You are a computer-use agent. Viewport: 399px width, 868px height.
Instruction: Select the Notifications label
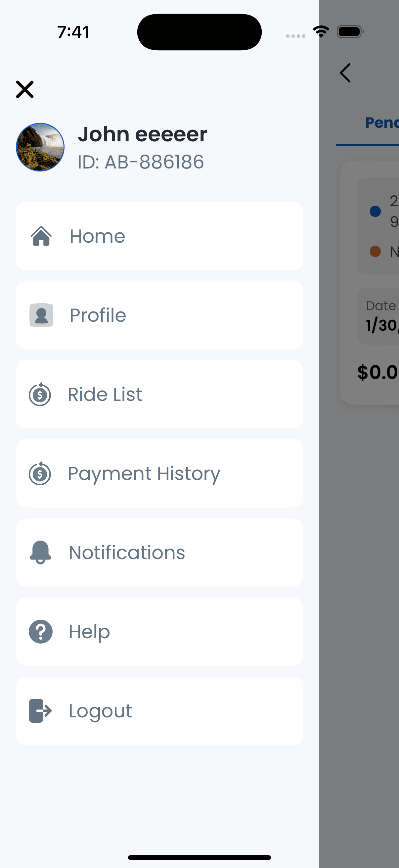click(127, 553)
